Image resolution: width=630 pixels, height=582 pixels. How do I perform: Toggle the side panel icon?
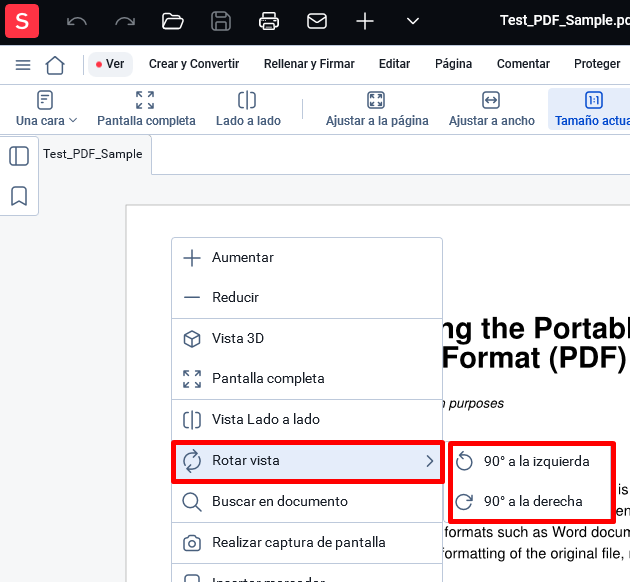[x=19, y=156]
